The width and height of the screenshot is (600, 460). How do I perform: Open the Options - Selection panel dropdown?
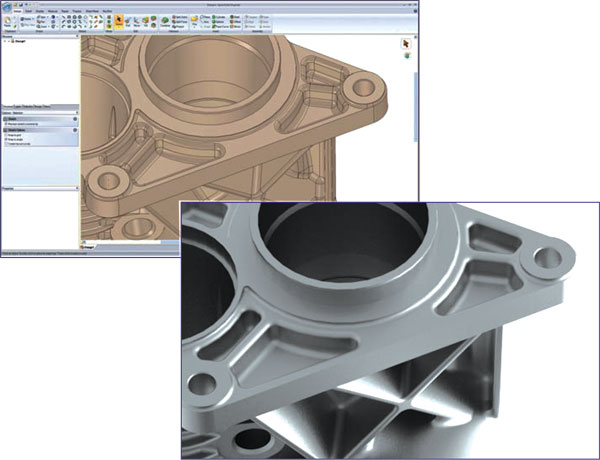pyautogui.click(x=77, y=113)
